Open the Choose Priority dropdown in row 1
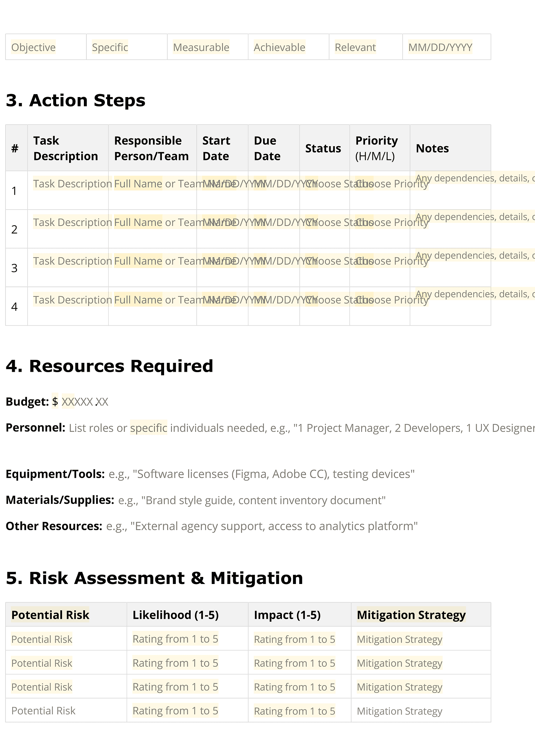Screen dimensions: 535x756 click(x=392, y=183)
